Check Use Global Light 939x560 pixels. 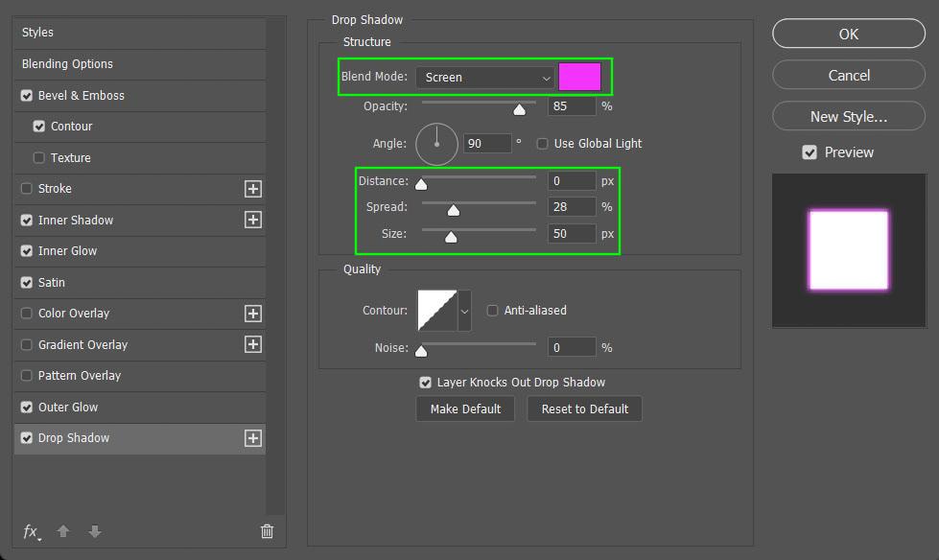coord(542,144)
